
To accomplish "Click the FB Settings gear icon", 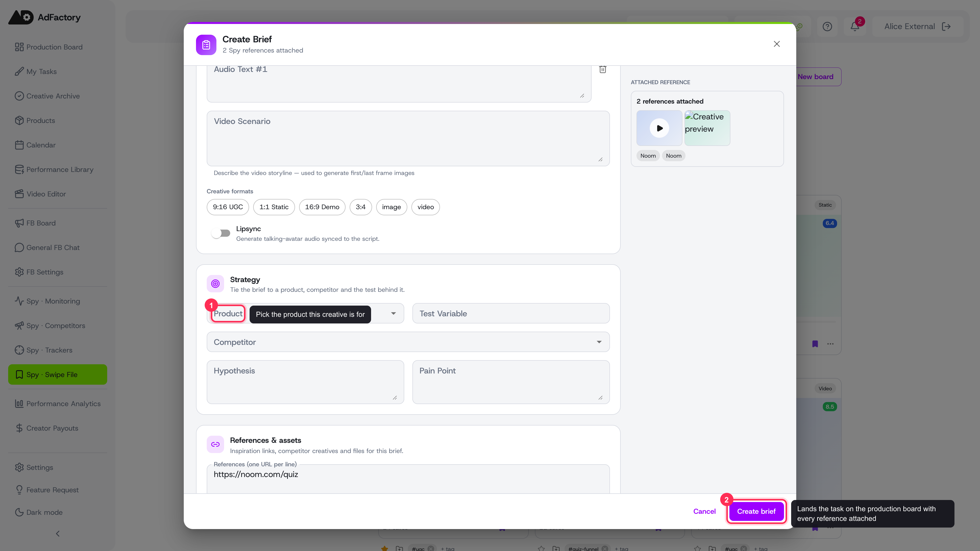I will click(19, 272).
